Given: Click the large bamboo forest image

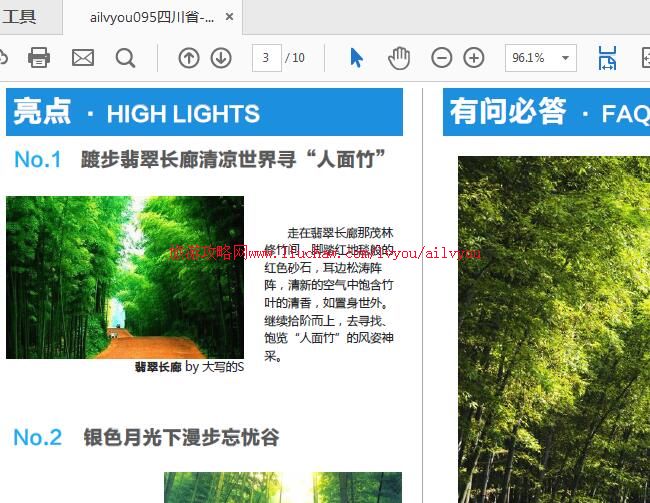Looking at the screenshot, I should (553, 330).
